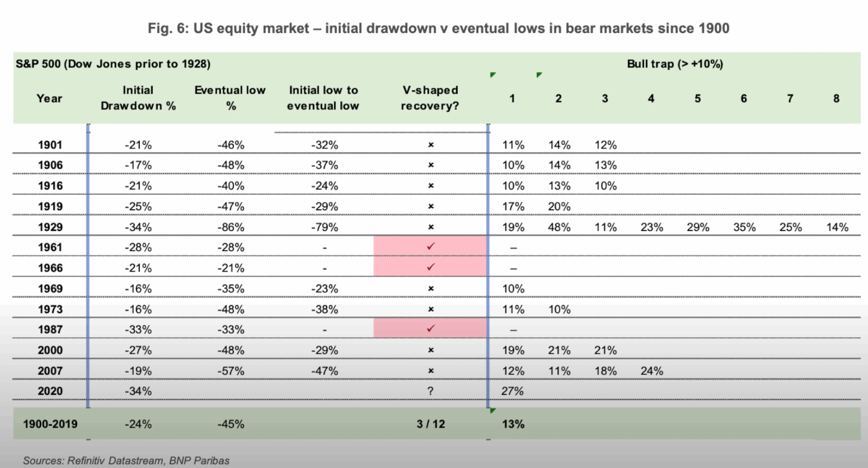
Task: Select the 27% bull trap cell for 2020
Action: click(x=513, y=391)
